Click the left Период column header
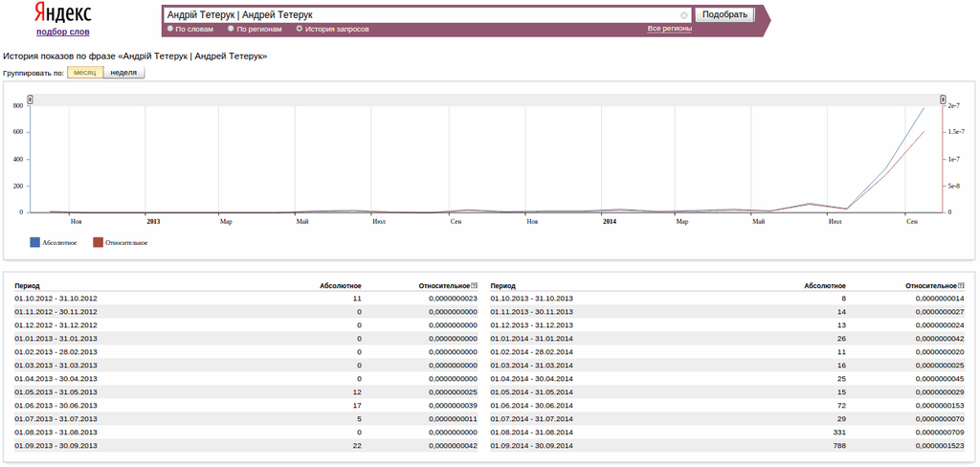 (27, 286)
